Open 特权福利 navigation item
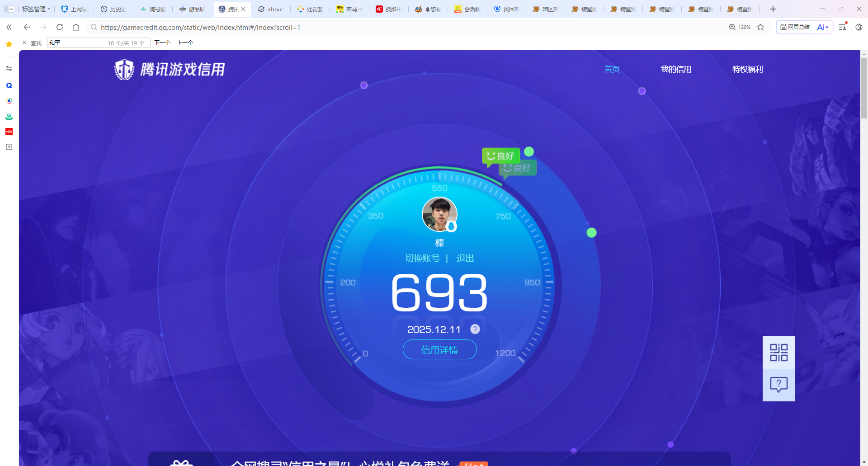This screenshot has height=466, width=868. coord(747,69)
